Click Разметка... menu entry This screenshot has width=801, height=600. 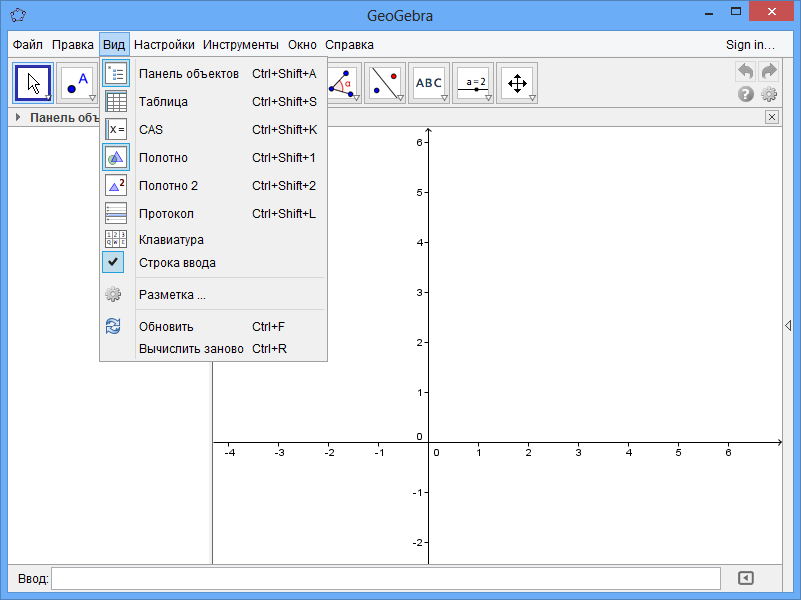(172, 295)
